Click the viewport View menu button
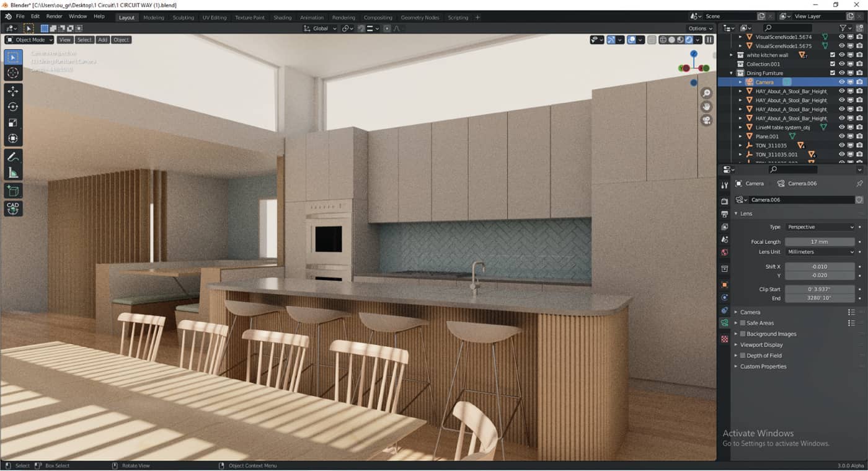Viewport: 868px width, 471px height. pyautogui.click(x=65, y=40)
